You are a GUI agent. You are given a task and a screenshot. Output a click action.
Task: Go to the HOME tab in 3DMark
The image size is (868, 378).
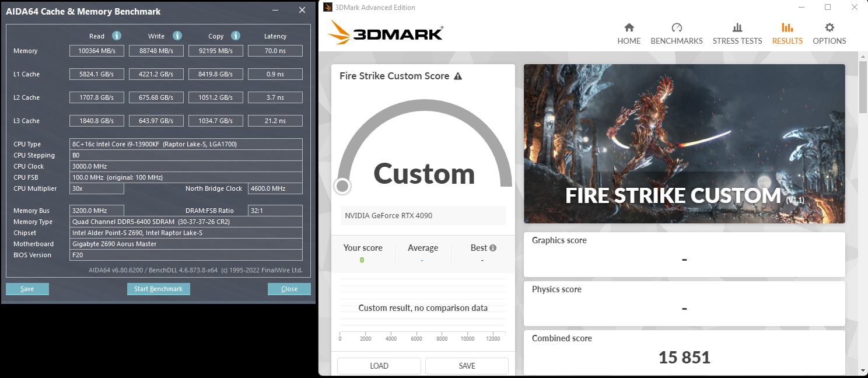[629, 34]
